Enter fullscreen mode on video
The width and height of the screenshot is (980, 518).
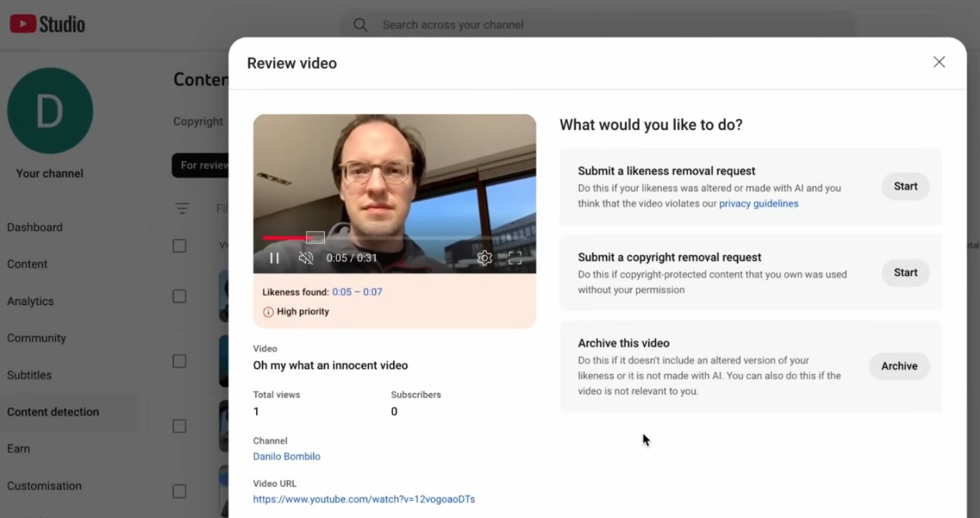[x=515, y=258]
